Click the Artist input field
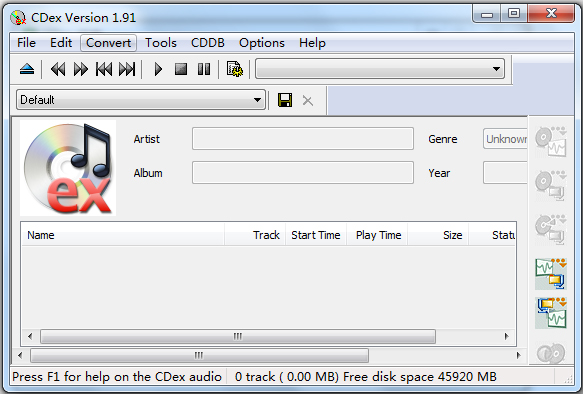The width and height of the screenshot is (583, 394). (x=303, y=139)
